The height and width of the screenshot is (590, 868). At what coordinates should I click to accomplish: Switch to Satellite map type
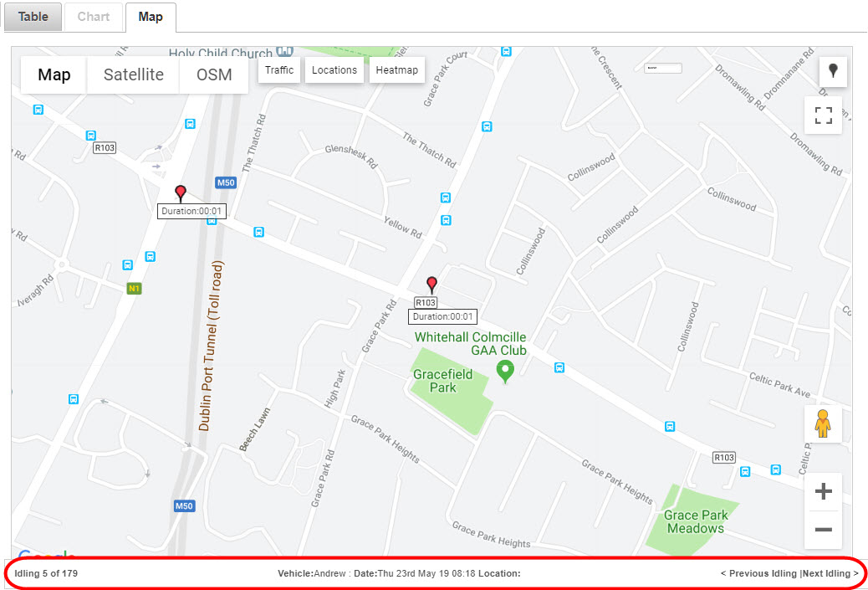(x=134, y=74)
